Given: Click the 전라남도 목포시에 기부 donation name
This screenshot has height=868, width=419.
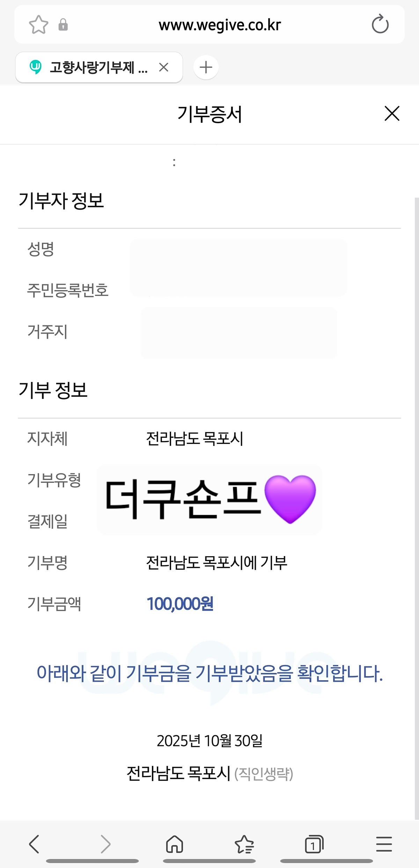Looking at the screenshot, I should click(216, 563).
